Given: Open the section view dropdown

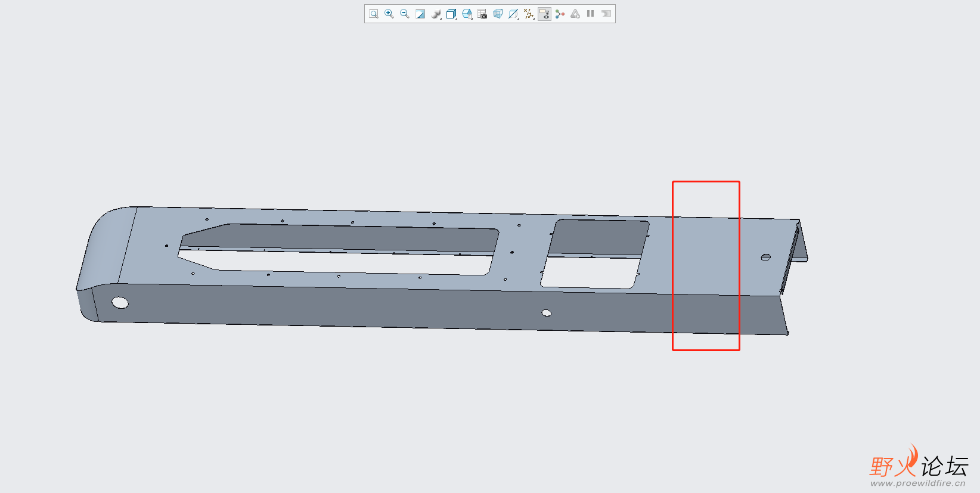Looking at the screenshot, I should 513,14.
